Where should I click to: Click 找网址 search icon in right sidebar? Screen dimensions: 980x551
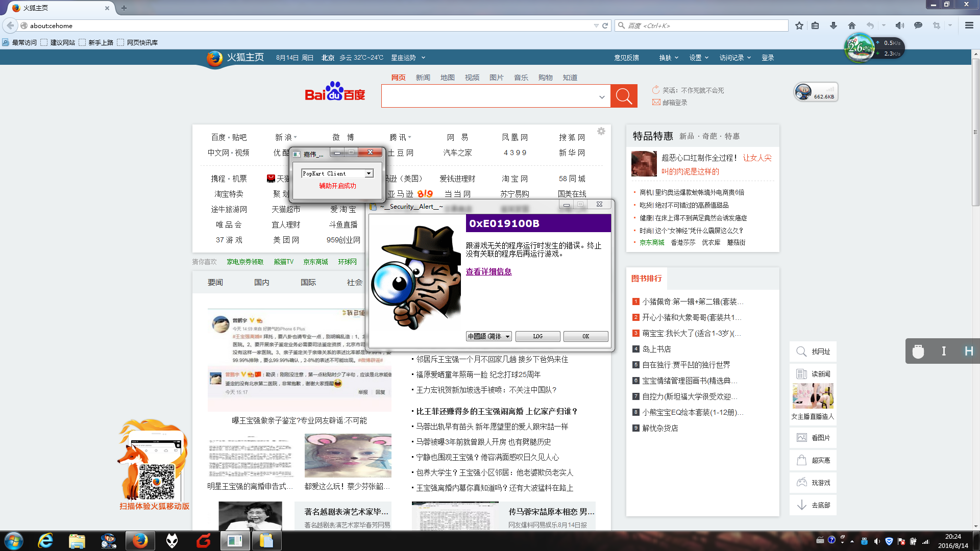tap(802, 352)
